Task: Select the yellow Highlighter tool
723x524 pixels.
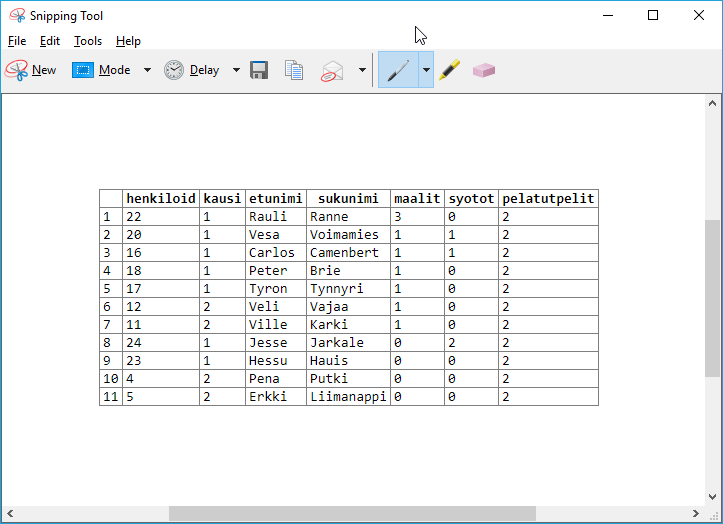Action: pyautogui.click(x=450, y=70)
